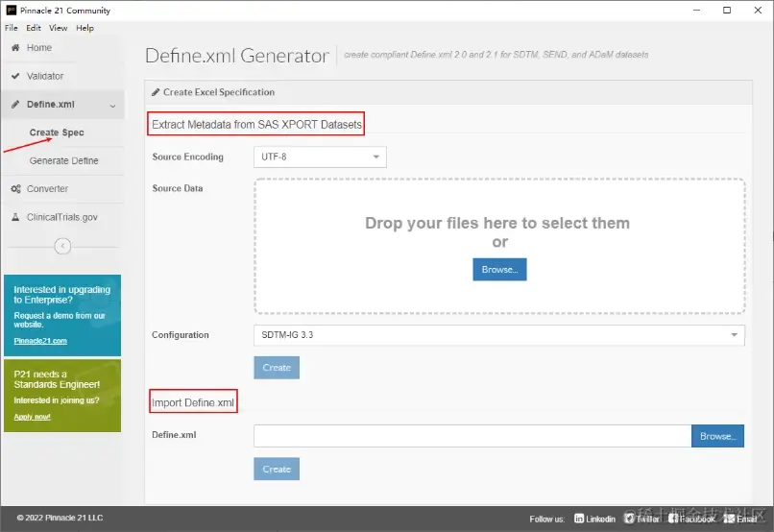This screenshot has width=774, height=532.
Task: Open the Email follow link
Action: 740,519
